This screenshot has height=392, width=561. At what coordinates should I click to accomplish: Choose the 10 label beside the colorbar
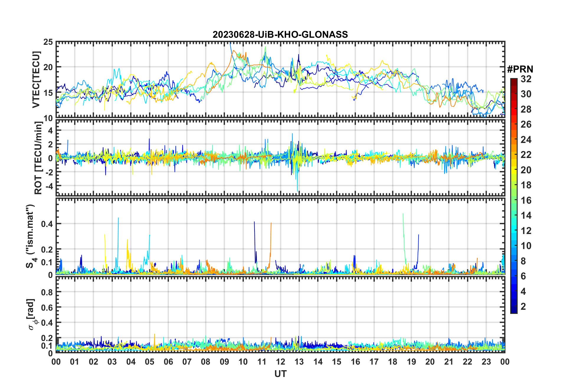coord(526,246)
